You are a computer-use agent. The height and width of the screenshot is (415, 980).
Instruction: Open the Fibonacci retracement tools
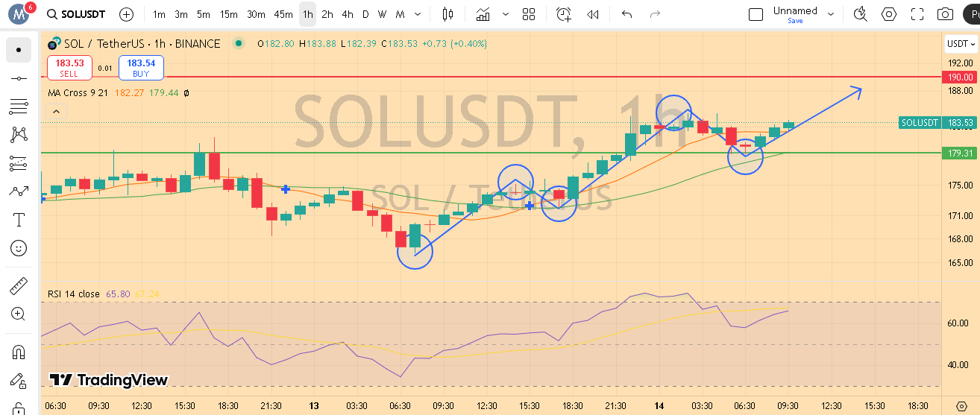point(19,107)
